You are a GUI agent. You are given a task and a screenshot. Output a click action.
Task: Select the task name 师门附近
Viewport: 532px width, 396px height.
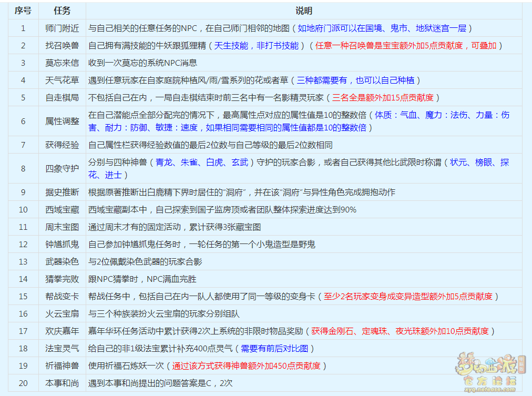62,28
